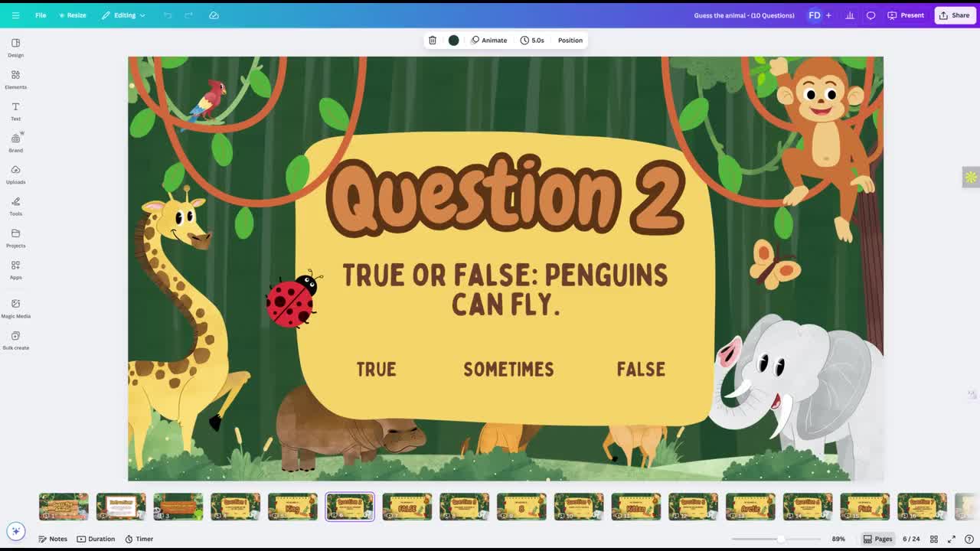Open the help question mark icon

969,539
